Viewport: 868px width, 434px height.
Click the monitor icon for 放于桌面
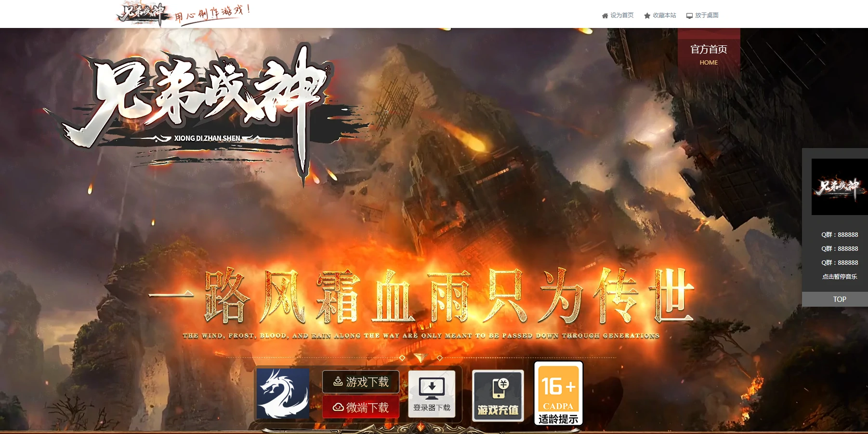[x=689, y=15]
